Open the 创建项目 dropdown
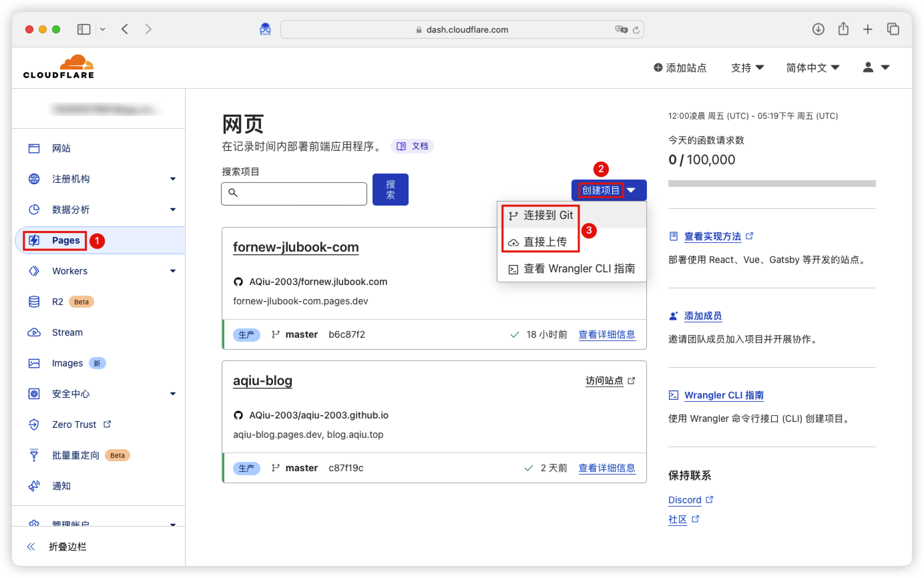The image size is (924, 578). point(601,190)
